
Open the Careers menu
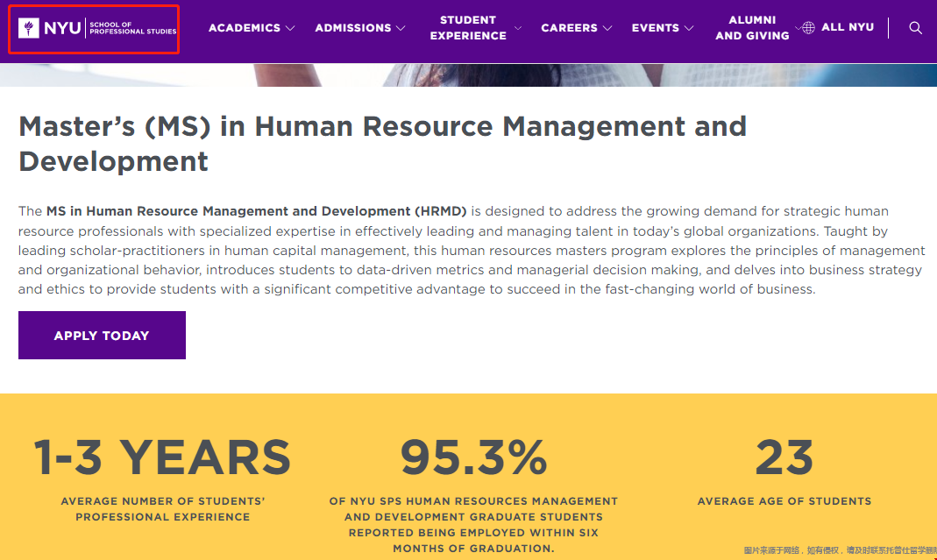click(x=569, y=28)
